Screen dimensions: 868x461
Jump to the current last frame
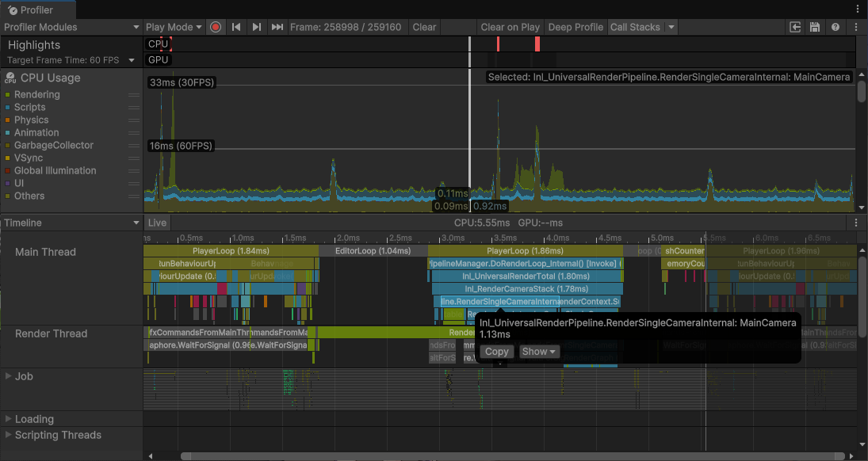tap(277, 27)
